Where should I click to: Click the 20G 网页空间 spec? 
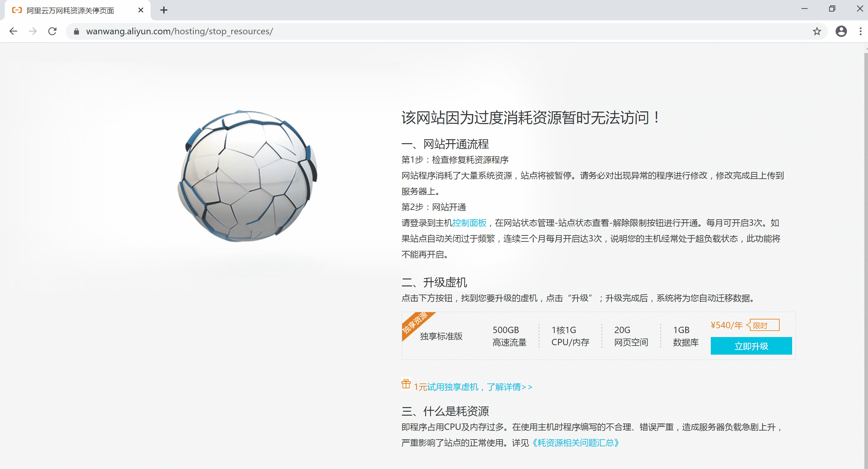(631, 336)
